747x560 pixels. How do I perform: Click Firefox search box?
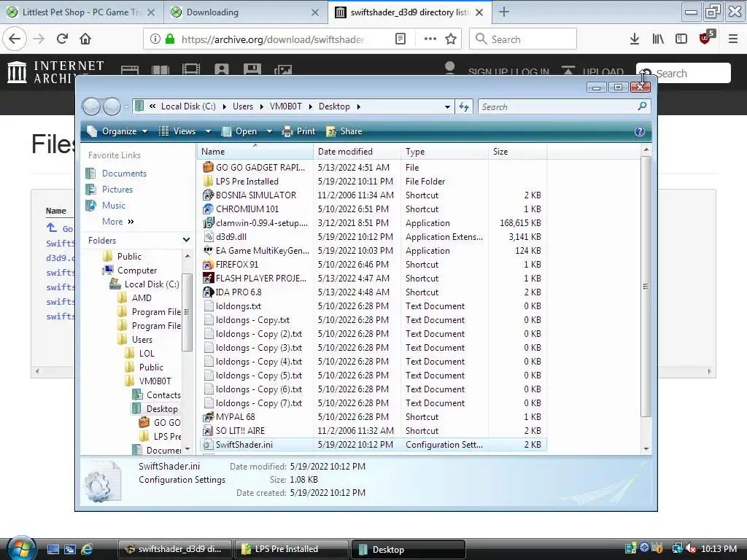pyautogui.click(x=523, y=39)
